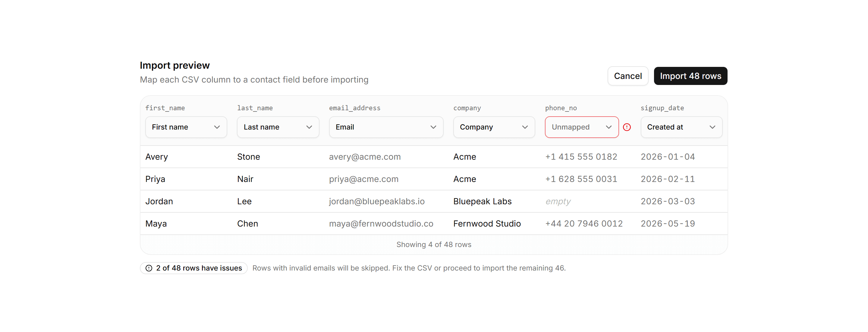Viewport: 868px width, 332px height.
Task: Click the Showing 4 of 48 rows footer
Action: pyautogui.click(x=434, y=245)
